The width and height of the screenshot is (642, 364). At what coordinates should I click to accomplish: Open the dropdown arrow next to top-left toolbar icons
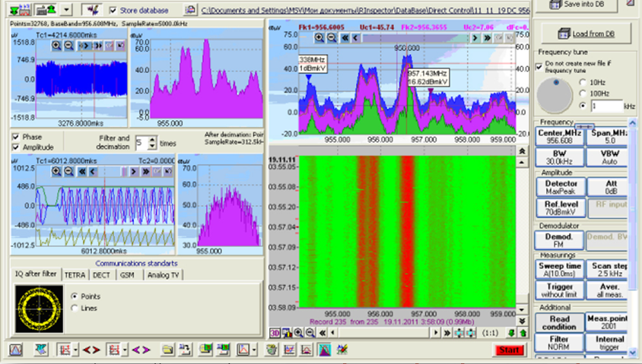67,11
